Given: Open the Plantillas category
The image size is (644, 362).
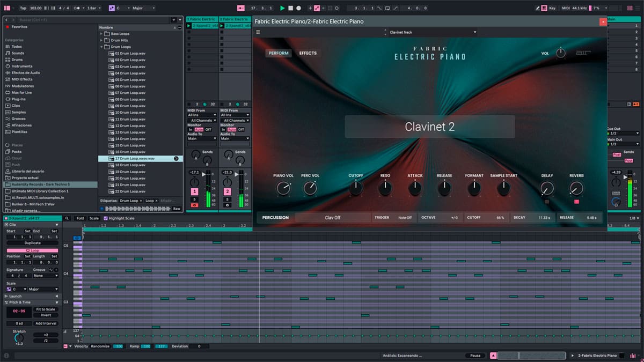Looking at the screenshot, I should point(19,131).
